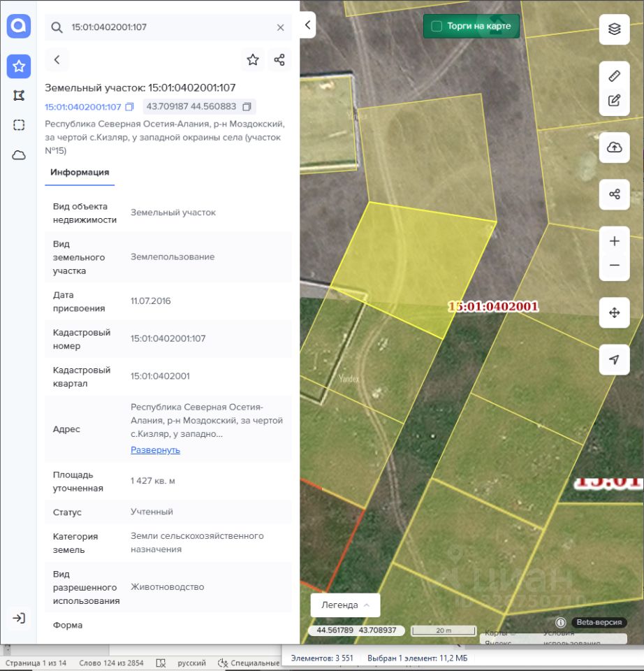Zoom in the map with plus
The height and width of the screenshot is (671, 644).
click(x=615, y=241)
